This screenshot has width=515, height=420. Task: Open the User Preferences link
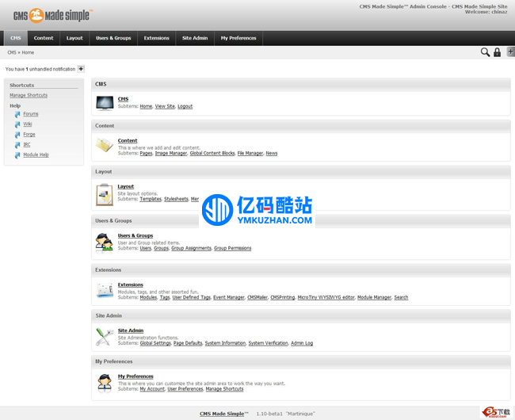(x=185, y=389)
